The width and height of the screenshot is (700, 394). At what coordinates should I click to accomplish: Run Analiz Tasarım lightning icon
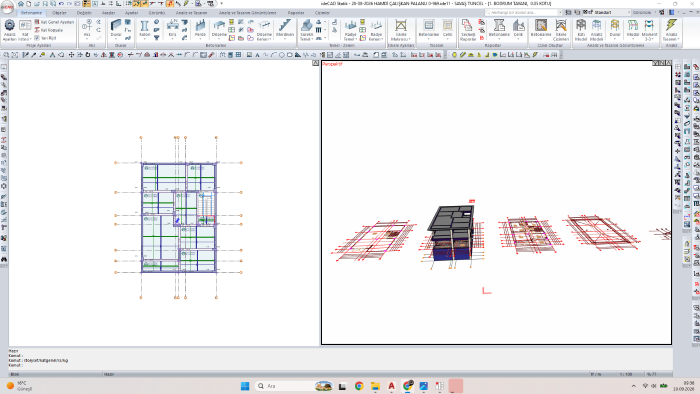pos(671,30)
